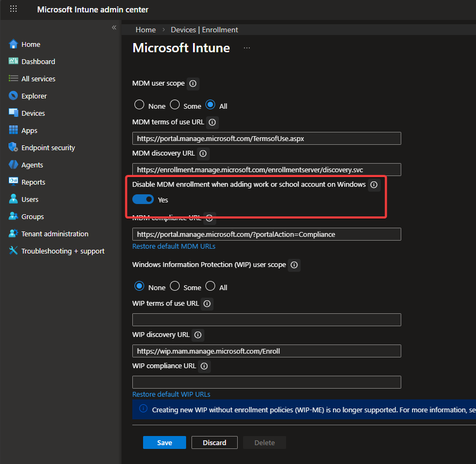
Task: Select Some for MDM user scope
Action: tap(175, 105)
